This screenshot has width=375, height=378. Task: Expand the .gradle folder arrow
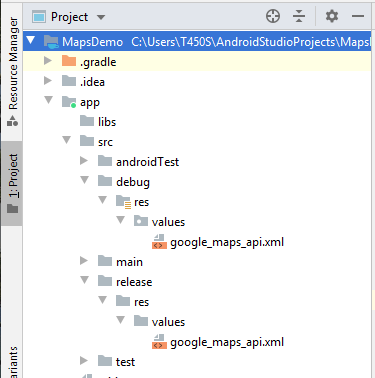[48, 61]
